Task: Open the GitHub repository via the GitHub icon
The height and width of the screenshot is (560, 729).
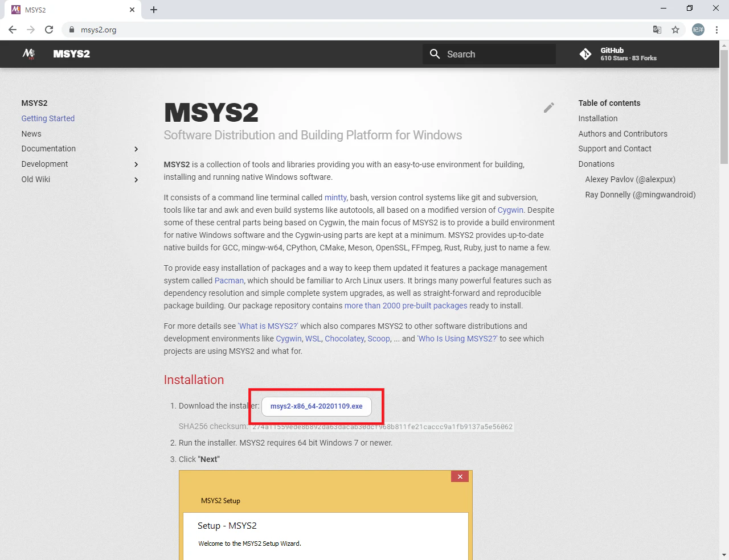Action: 585,53
